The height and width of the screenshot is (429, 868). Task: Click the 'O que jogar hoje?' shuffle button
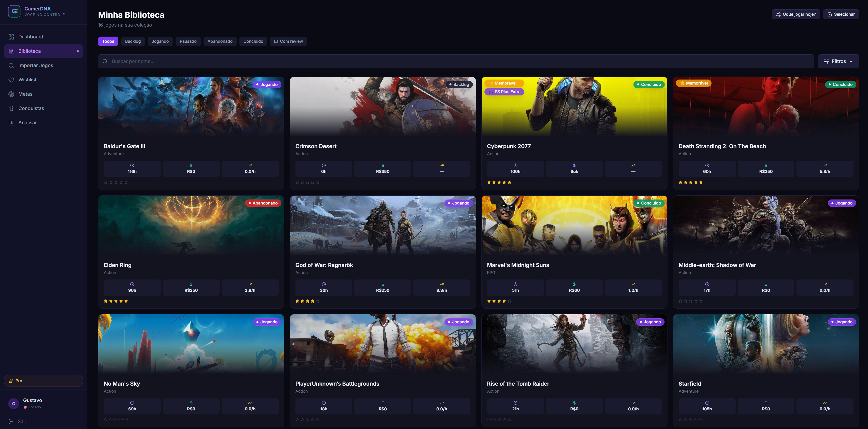[796, 14]
